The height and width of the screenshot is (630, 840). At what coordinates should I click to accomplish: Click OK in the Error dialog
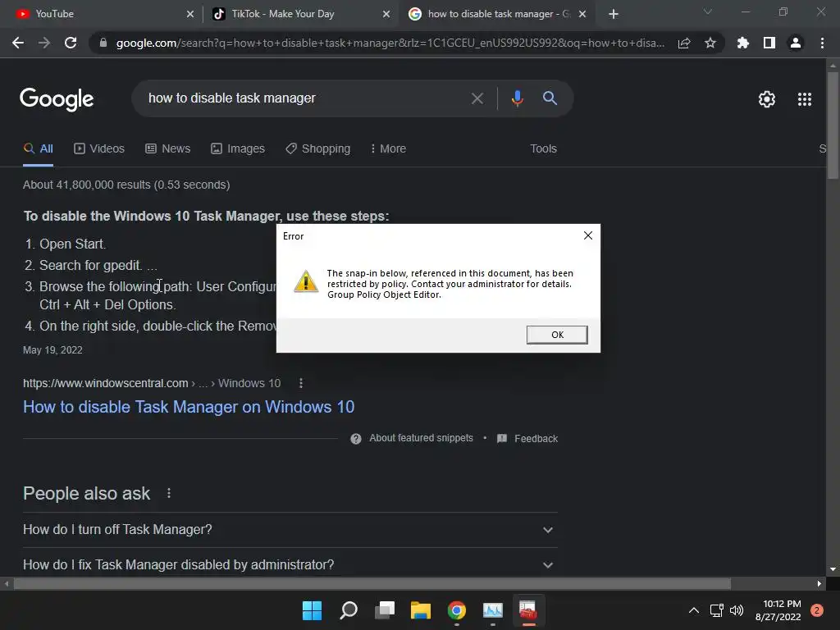(557, 335)
